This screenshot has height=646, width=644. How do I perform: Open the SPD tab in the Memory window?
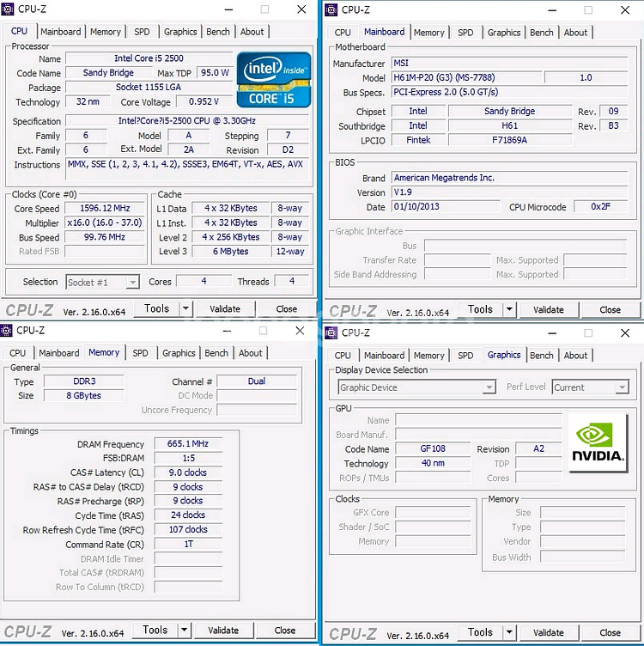[140, 353]
